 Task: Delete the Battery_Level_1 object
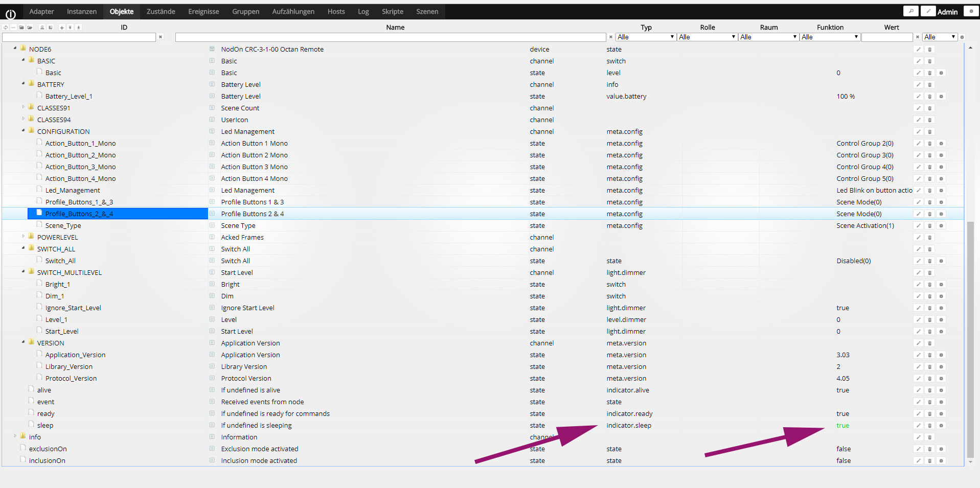[930, 97]
